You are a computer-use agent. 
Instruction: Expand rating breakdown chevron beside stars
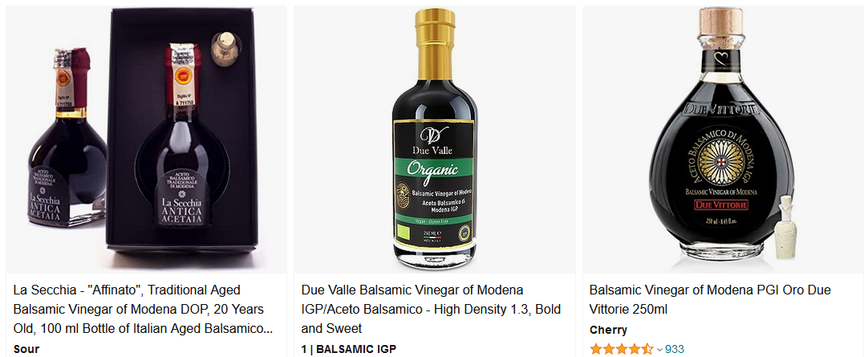tap(659, 349)
